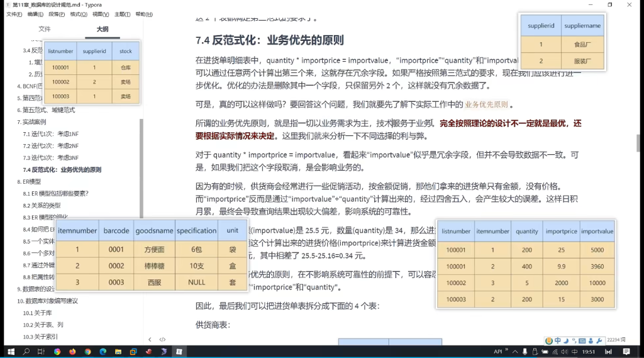Click the tray icon left of notifications

point(608,352)
